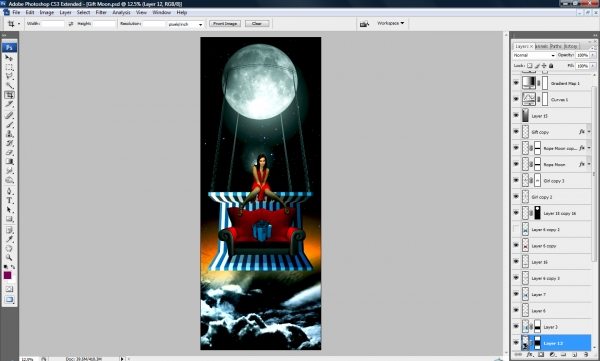600x361 pixels.
Task: Select the Horizontal Type tool
Action: [9, 200]
